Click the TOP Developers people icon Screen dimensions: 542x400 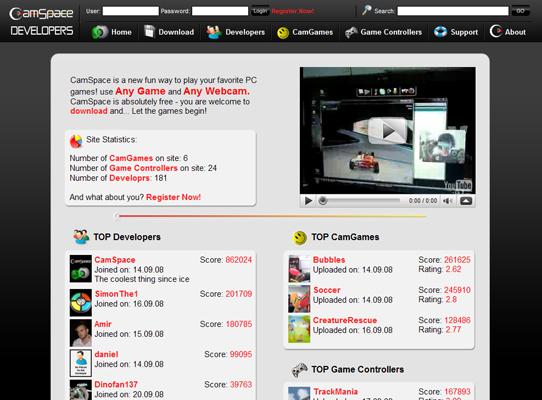[81, 237]
